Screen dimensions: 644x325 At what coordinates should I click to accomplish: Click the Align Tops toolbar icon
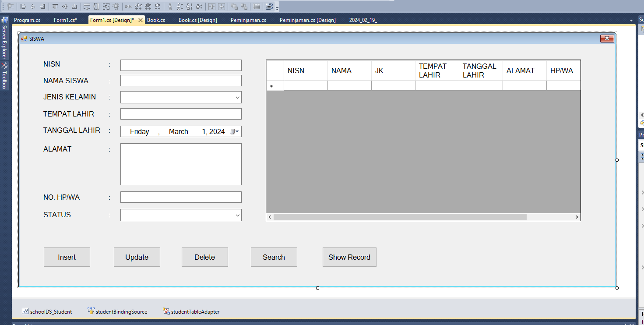tap(55, 7)
